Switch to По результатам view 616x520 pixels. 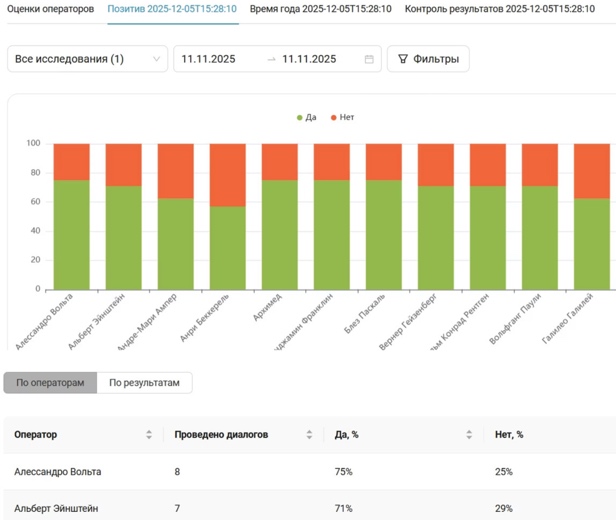(x=145, y=383)
